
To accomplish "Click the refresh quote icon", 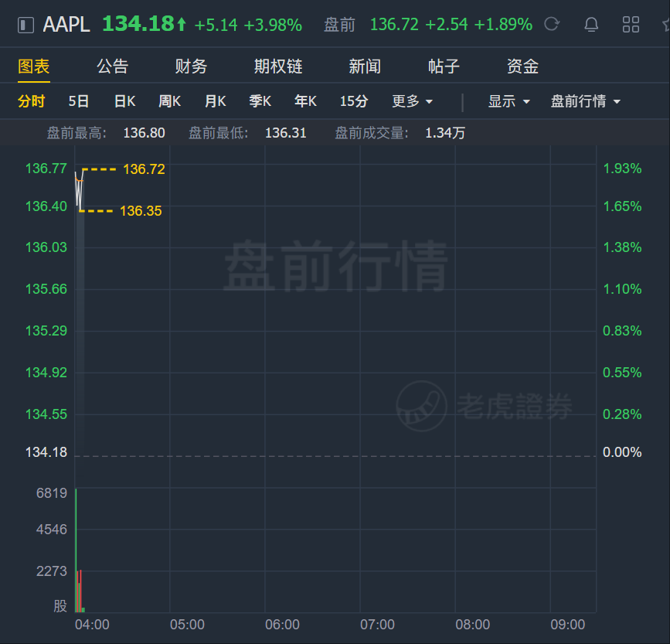I will point(552,24).
